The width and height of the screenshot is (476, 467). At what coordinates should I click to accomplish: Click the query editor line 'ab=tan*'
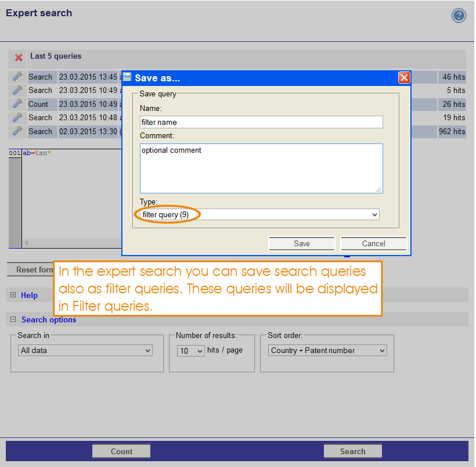point(37,153)
